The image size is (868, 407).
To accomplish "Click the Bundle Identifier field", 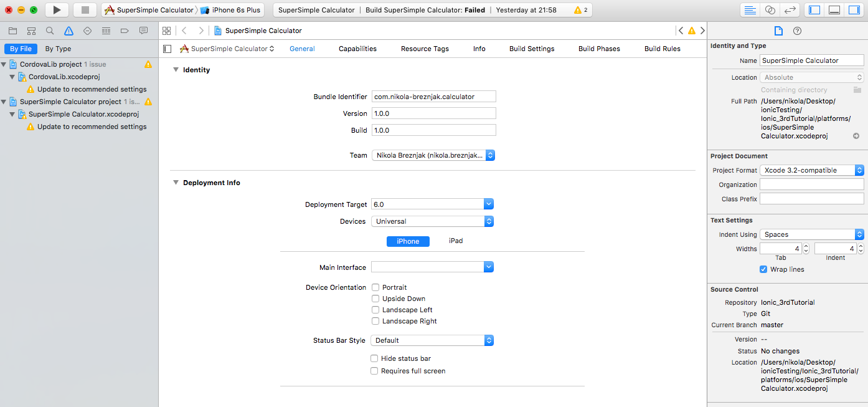I will (433, 97).
